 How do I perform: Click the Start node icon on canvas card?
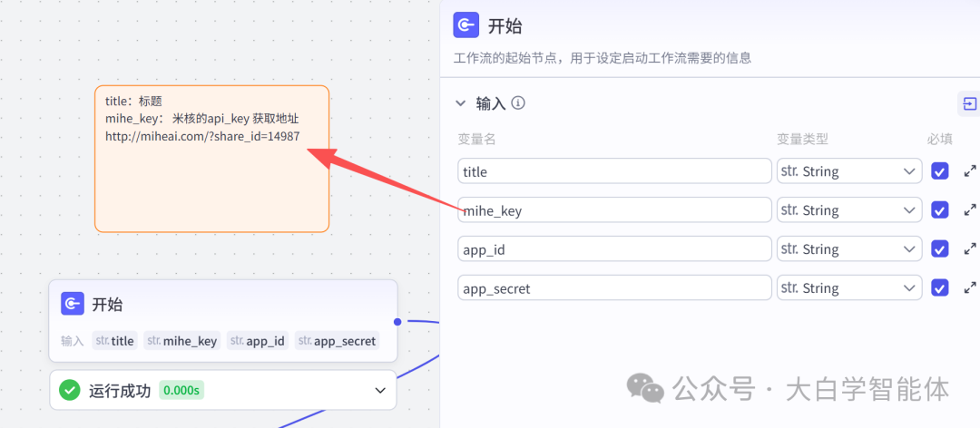pos(73,304)
